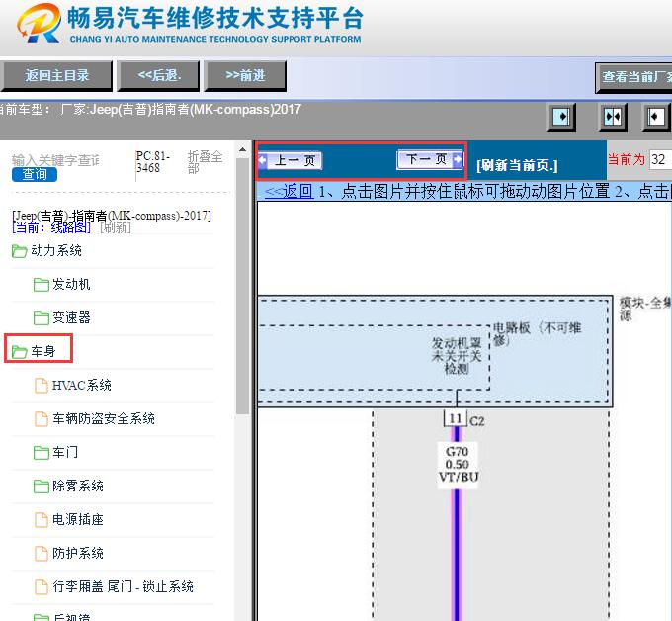This screenshot has height=621, width=672.
Task: Click the keyword search input field
Action: (x=55, y=160)
